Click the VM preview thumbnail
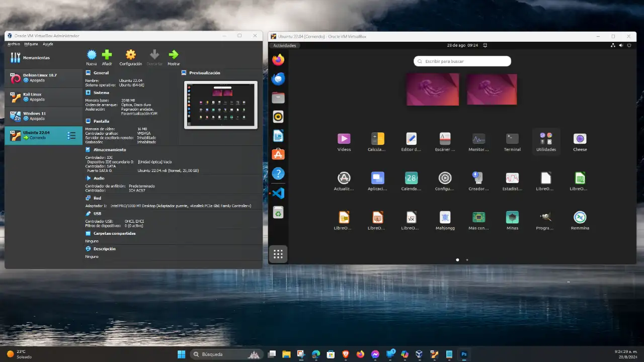 tap(221, 105)
